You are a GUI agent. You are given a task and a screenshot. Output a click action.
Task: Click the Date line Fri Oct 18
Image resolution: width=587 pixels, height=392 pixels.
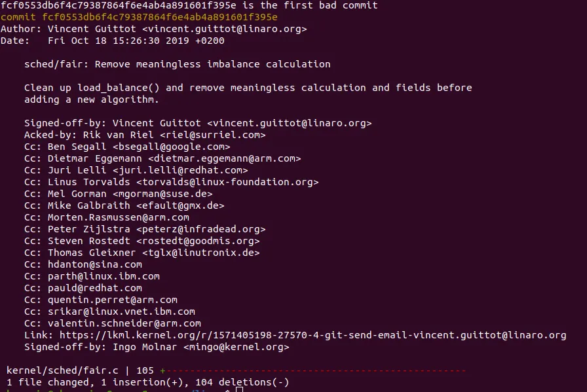coord(112,41)
